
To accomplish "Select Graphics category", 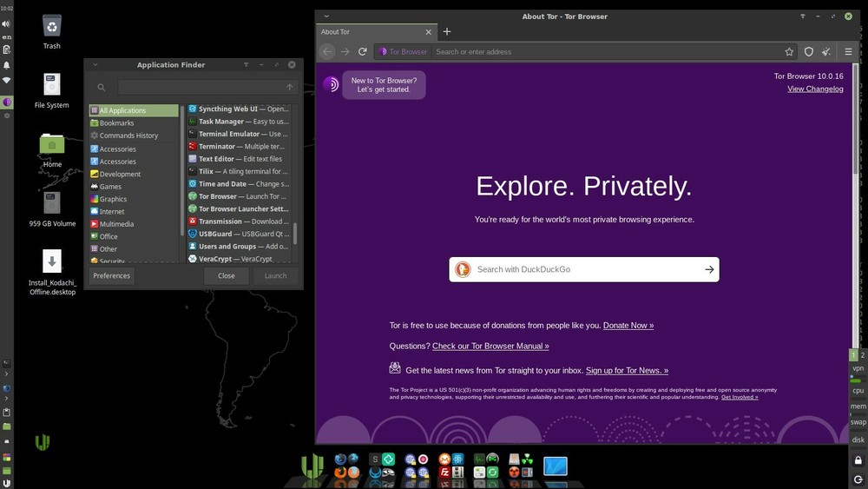I will click(x=134, y=199).
